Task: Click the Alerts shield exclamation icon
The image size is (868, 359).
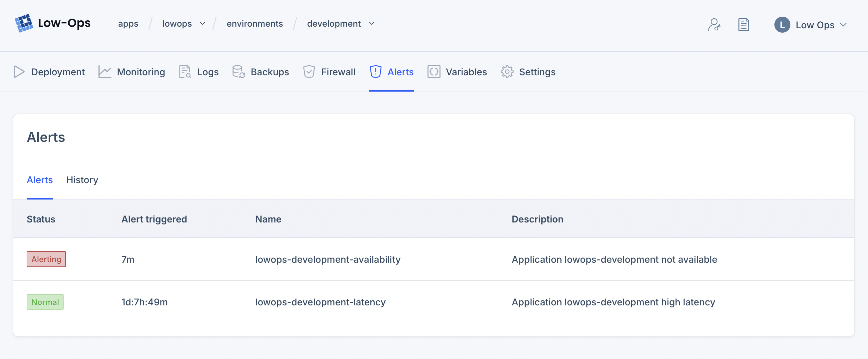Action: click(x=375, y=72)
